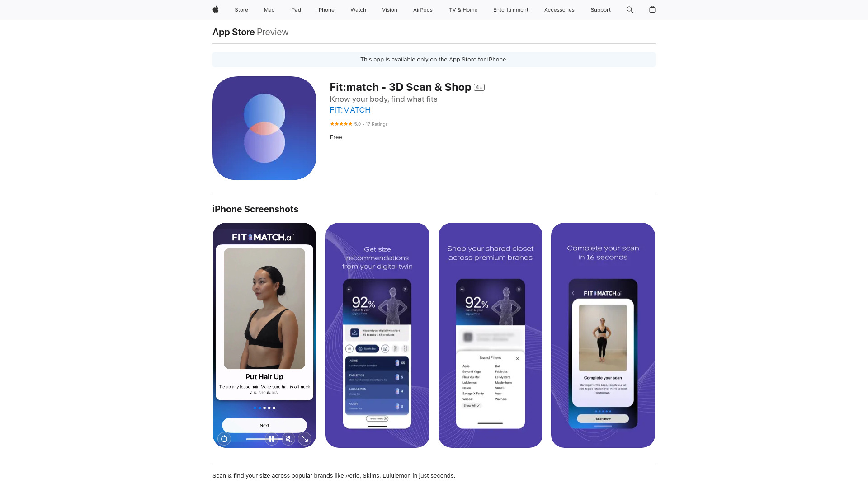
Task: Click the search icon in the top navigation
Action: (x=630, y=9)
